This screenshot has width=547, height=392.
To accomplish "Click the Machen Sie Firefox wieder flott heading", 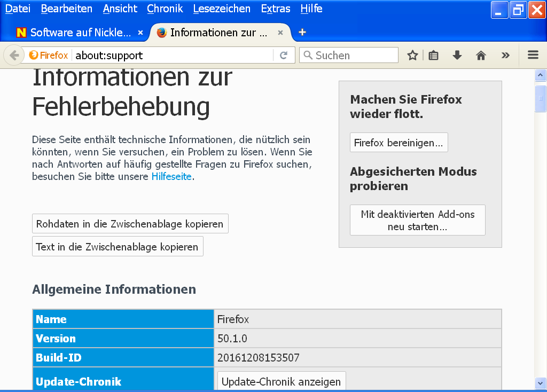I will click(406, 106).
